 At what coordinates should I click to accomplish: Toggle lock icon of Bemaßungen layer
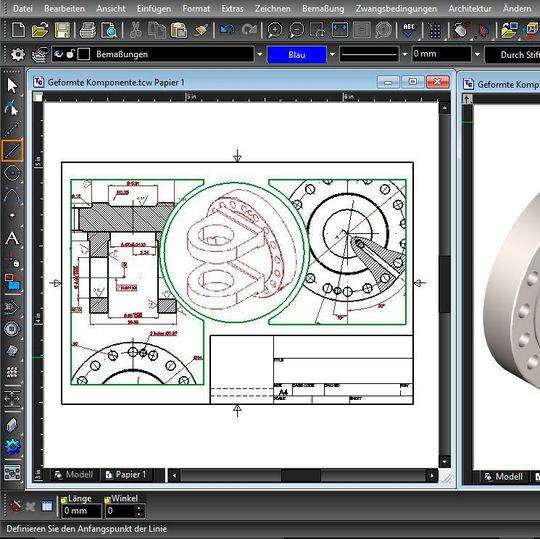pyautogui.click(x=71, y=54)
